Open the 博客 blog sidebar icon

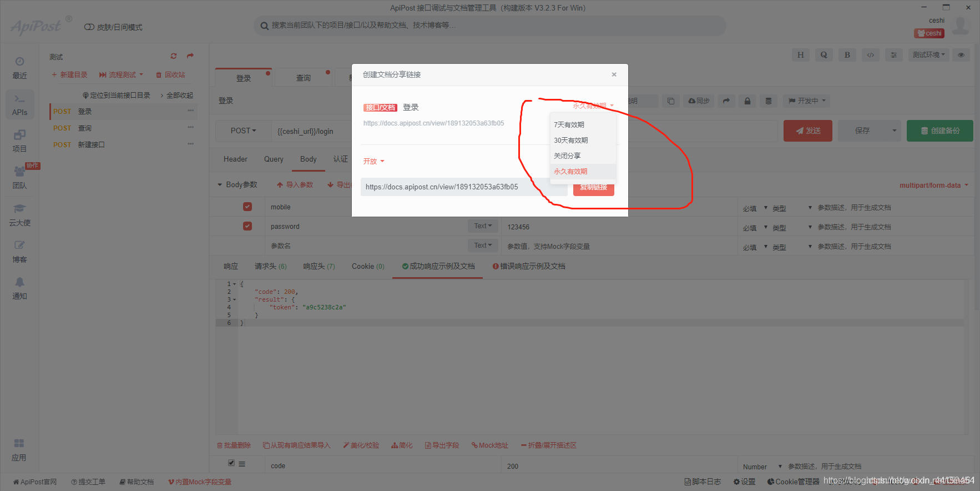click(19, 252)
